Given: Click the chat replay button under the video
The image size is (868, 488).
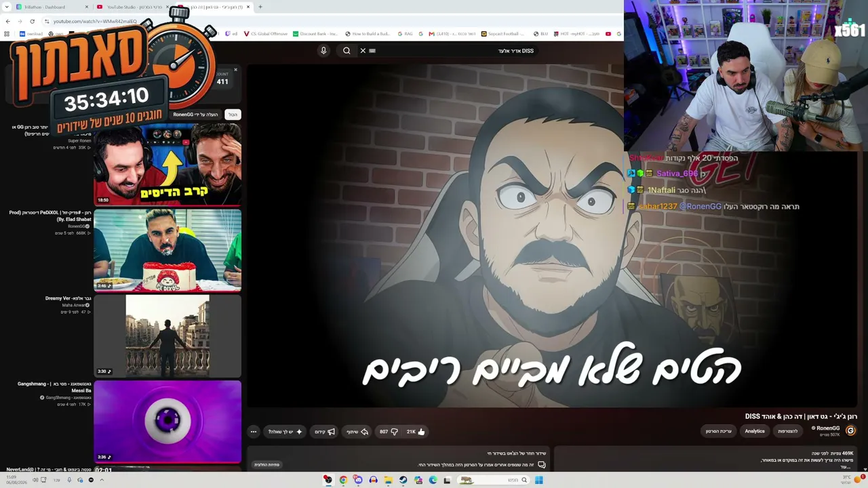Looking at the screenshot, I should (267, 465).
